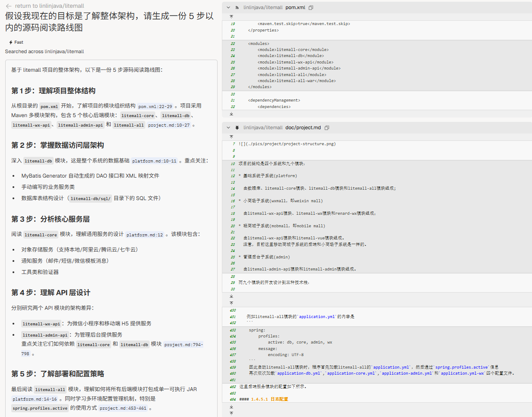Click the XML file-type icon beside pom.xml

pos(237,8)
